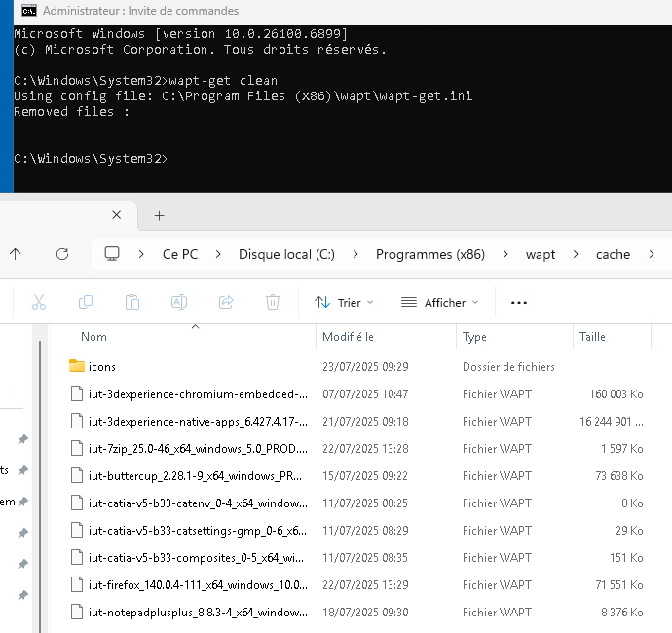The image size is (672, 633).
Task: Click the Rename icon in toolbar
Action: pos(179,303)
